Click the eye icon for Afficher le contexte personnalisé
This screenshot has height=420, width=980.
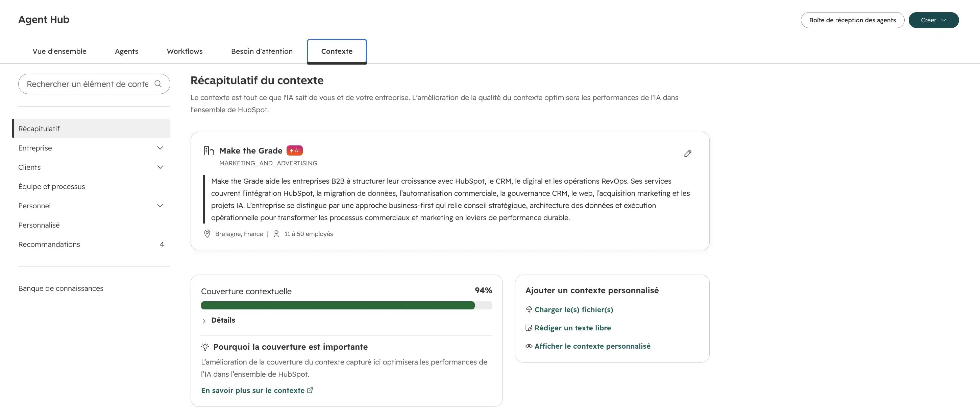click(x=529, y=346)
